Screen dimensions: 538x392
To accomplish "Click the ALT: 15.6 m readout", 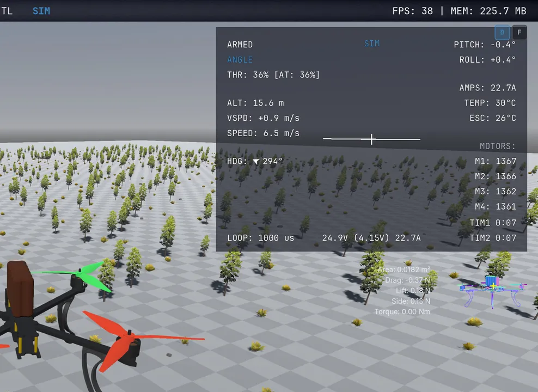I will click(255, 103).
